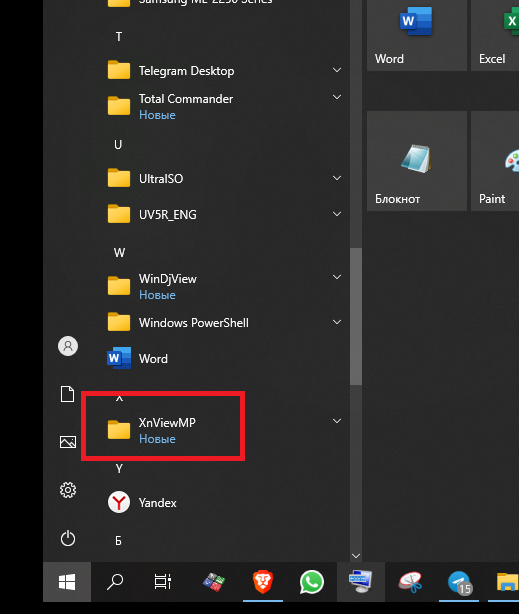Open the user account menu icon
This screenshot has width=519, height=614.
point(68,346)
